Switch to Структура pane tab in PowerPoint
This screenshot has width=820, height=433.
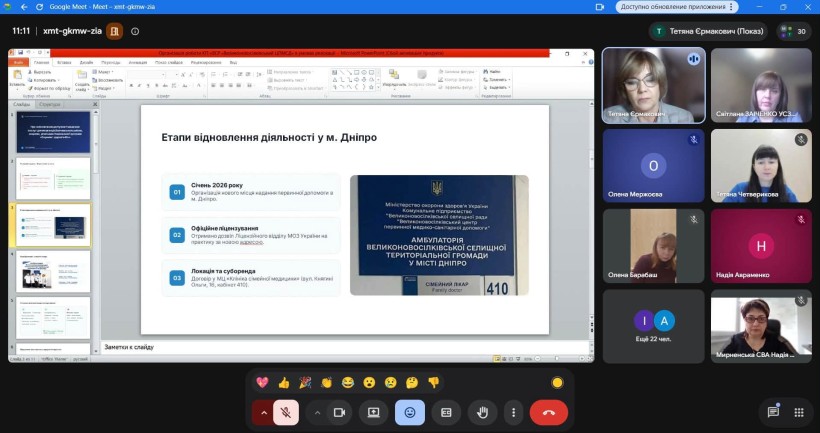pyautogui.click(x=50, y=105)
